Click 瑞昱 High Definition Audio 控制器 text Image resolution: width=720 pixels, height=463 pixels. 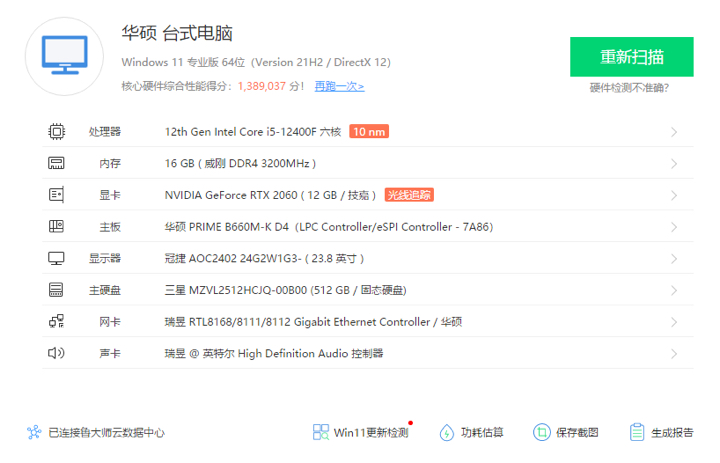[x=274, y=354]
